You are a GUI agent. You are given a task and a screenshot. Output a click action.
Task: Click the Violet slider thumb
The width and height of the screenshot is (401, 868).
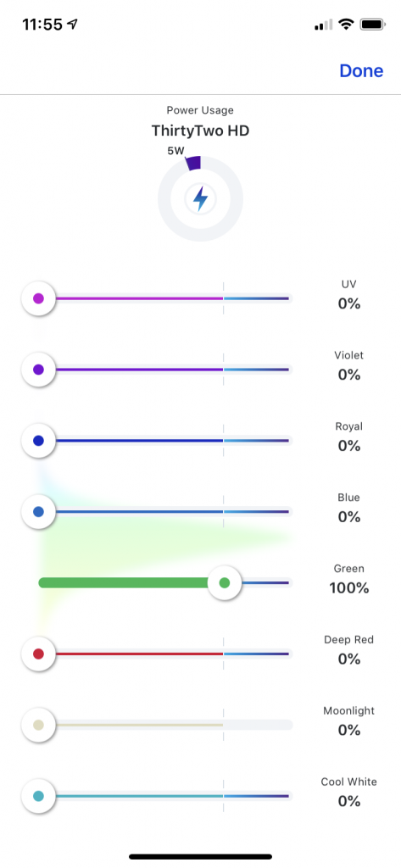[38, 370]
